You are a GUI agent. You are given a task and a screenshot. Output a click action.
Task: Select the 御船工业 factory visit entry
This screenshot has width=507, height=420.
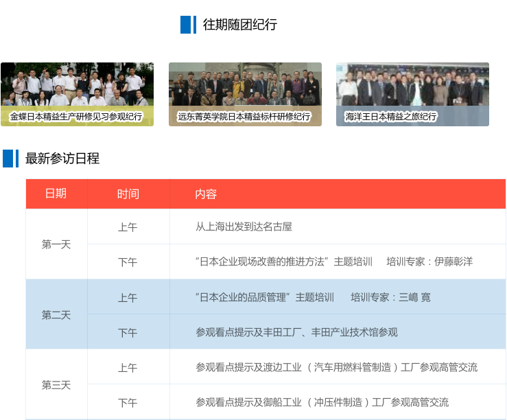point(322,402)
